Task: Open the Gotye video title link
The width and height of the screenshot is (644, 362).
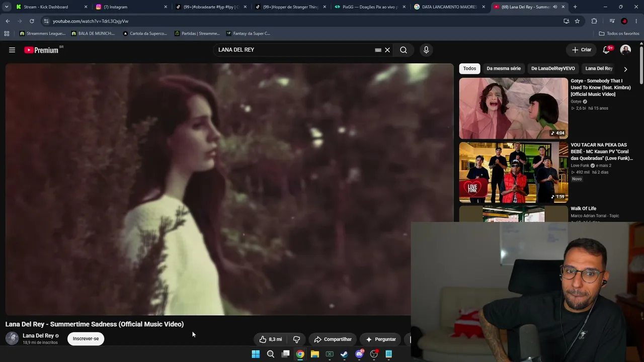Action: click(601, 87)
